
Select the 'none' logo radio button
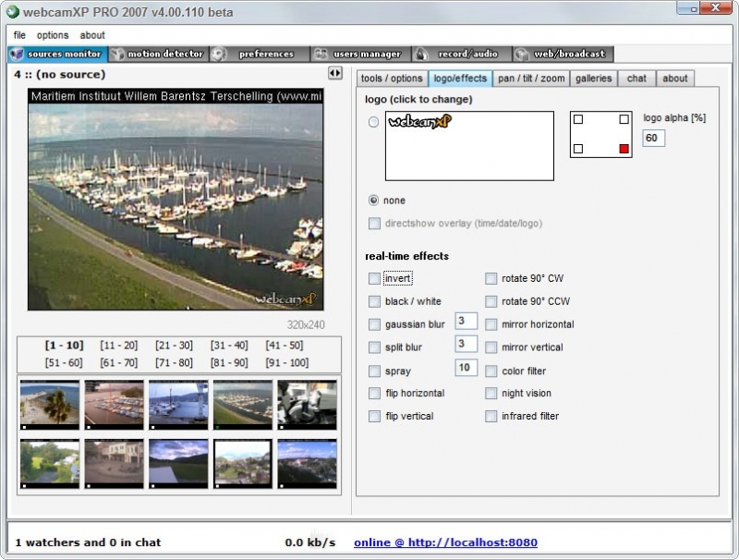pyautogui.click(x=373, y=201)
